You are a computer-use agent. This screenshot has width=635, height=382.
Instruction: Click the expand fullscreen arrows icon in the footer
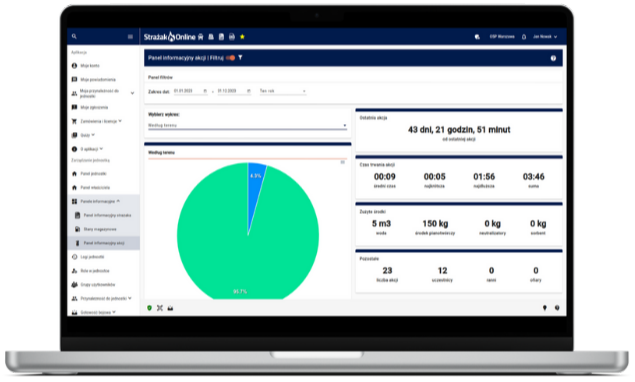tap(160, 308)
